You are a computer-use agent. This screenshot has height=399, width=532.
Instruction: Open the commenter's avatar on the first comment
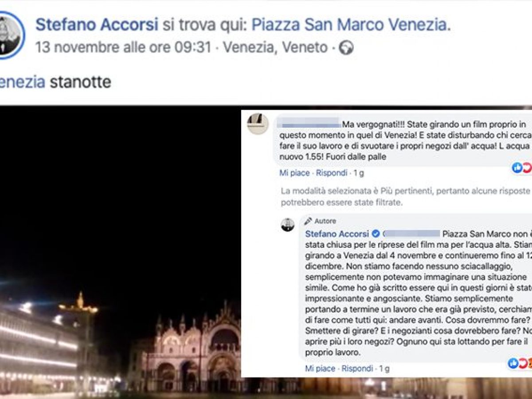click(x=258, y=124)
